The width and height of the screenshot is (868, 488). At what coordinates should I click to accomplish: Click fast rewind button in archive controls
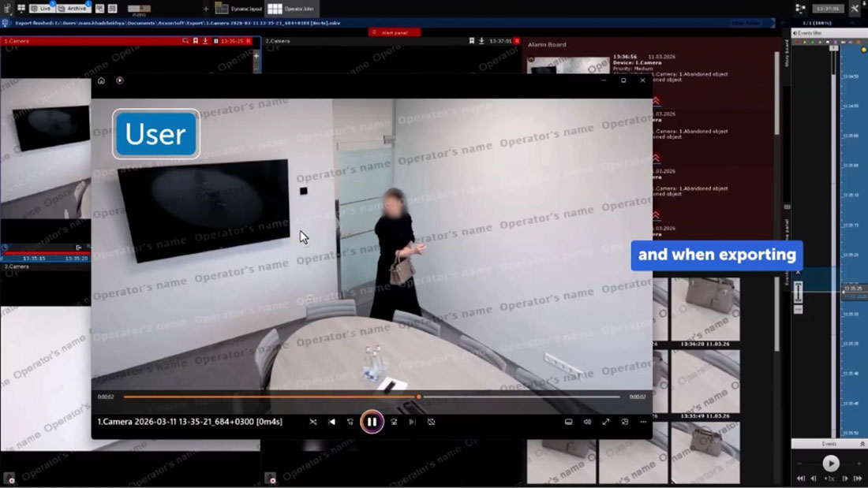click(x=800, y=479)
